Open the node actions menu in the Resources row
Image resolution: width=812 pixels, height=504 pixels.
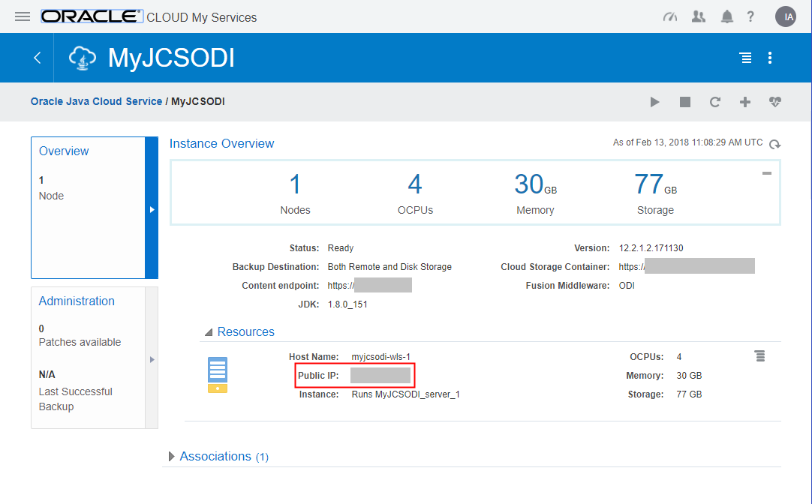coord(759,357)
